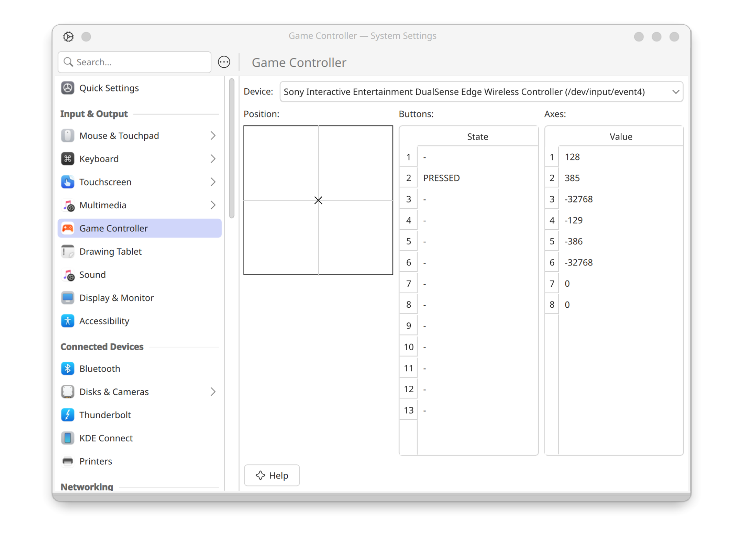Click the sidebar vertical scrollbar
Viewport: 742px width, 560px height.
coord(232,149)
